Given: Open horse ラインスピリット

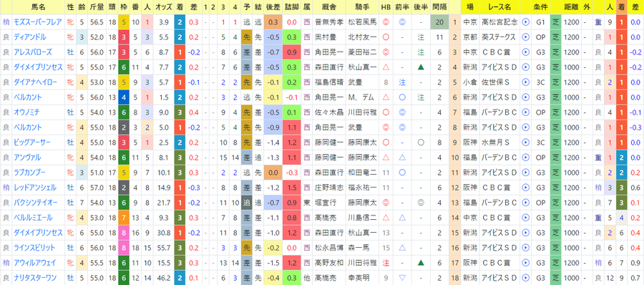Looking at the screenshot, I should click(35, 248).
